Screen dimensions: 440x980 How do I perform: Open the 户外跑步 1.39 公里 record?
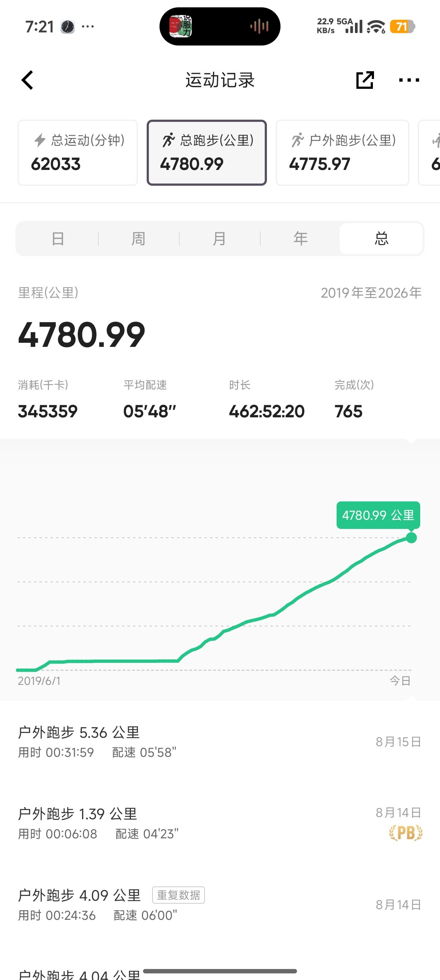(220, 823)
